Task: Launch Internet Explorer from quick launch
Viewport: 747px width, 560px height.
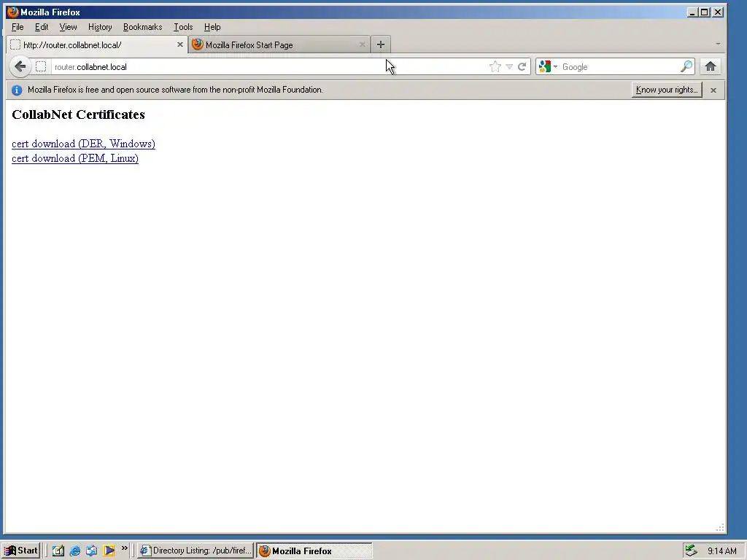Action: click(x=75, y=551)
